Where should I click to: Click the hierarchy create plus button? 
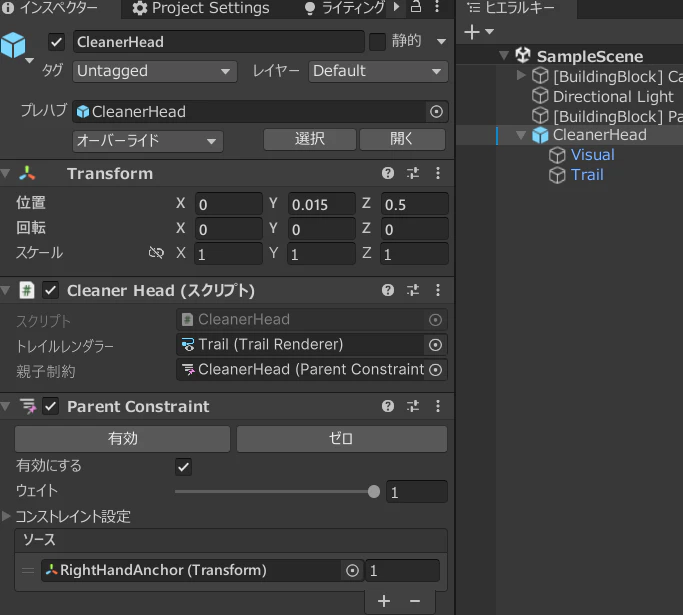(472, 32)
